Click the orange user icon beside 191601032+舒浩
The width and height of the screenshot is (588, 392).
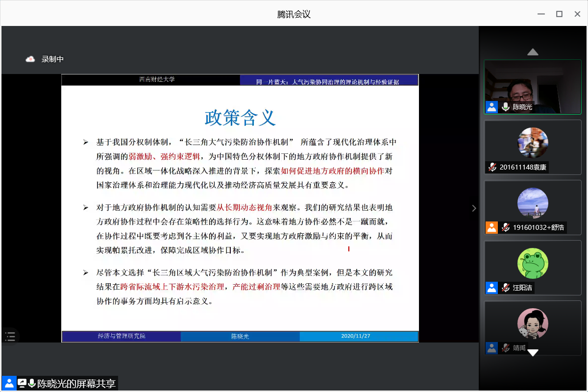coord(491,227)
